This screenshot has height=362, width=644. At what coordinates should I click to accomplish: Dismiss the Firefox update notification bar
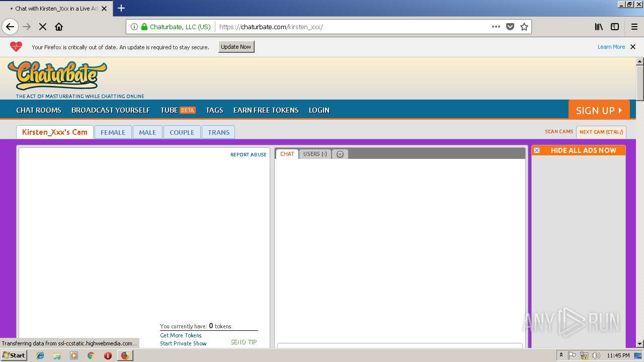pyautogui.click(x=633, y=47)
